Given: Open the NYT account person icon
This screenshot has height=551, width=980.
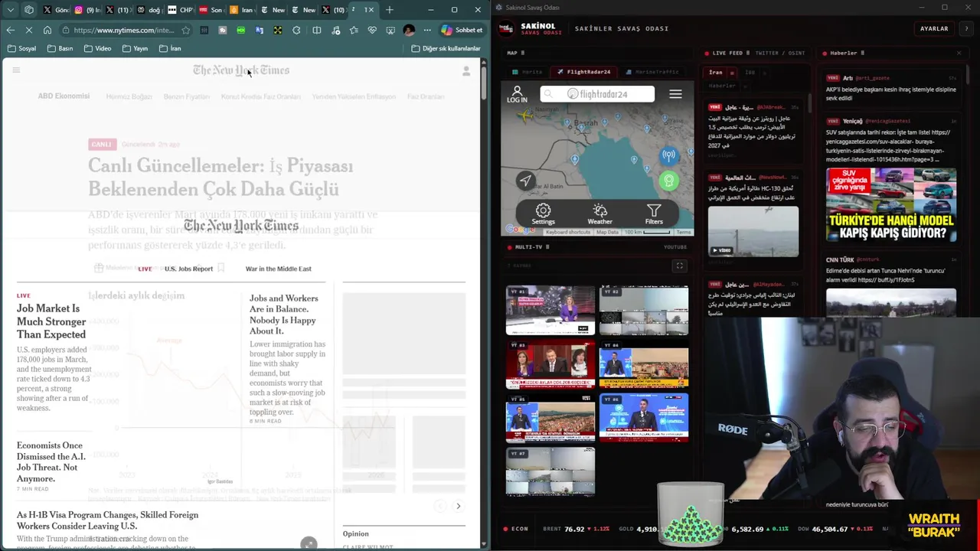Looking at the screenshot, I should point(466,71).
